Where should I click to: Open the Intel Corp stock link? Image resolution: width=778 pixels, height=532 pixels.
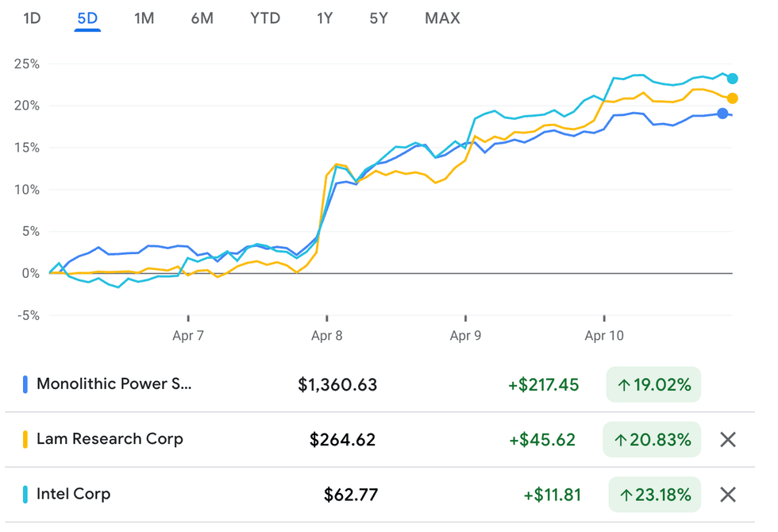(x=73, y=494)
